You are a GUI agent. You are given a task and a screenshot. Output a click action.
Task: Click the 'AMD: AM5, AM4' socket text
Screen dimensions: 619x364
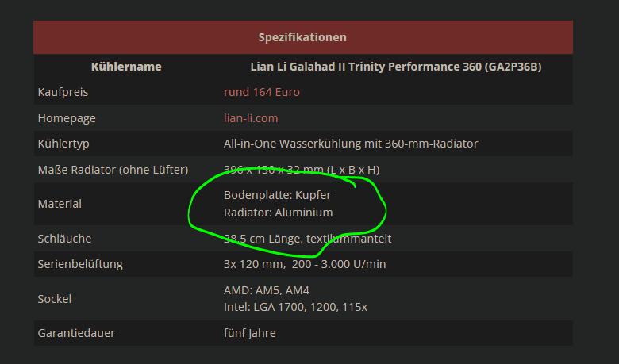[267, 290]
